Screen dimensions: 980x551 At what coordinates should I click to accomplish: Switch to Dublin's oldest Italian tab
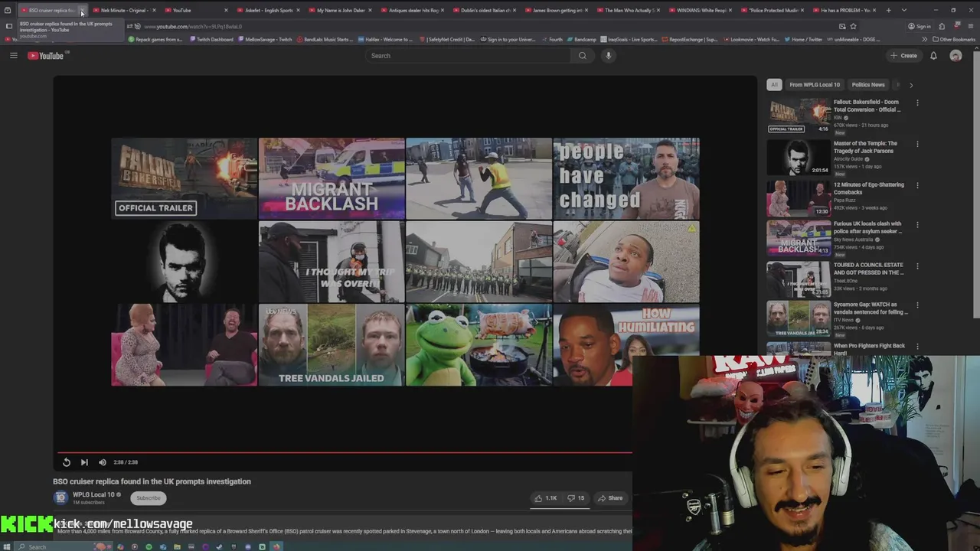click(484, 10)
